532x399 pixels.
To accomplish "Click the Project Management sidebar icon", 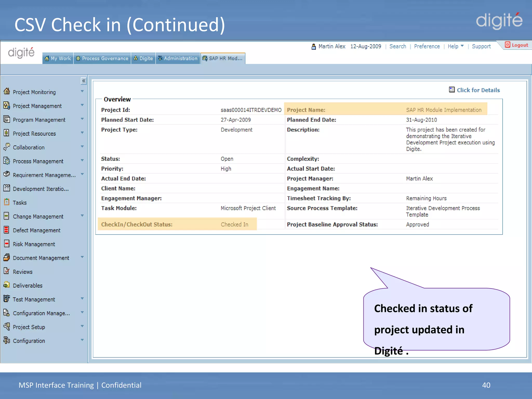I will coord(7,105).
